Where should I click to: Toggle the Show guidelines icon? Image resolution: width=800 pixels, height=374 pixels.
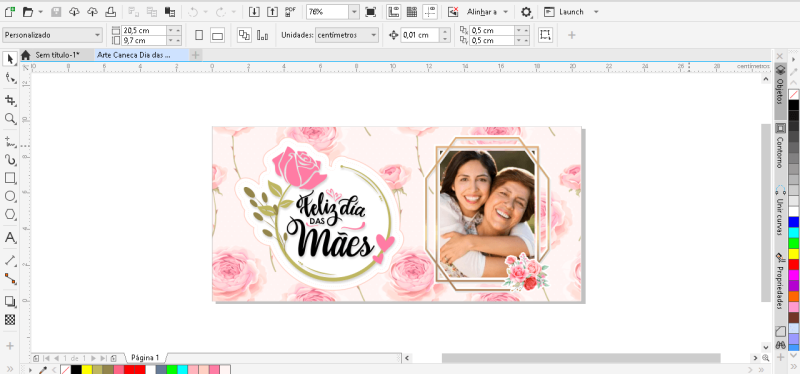[430, 12]
